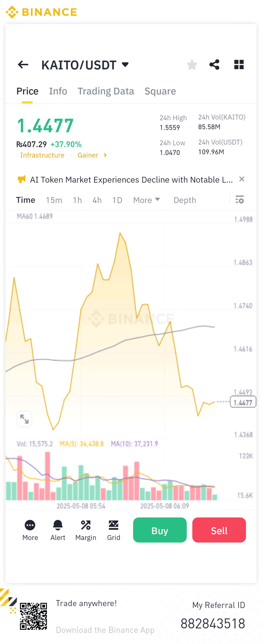
Task: Open the More timeframe dropdown
Action: (146, 200)
